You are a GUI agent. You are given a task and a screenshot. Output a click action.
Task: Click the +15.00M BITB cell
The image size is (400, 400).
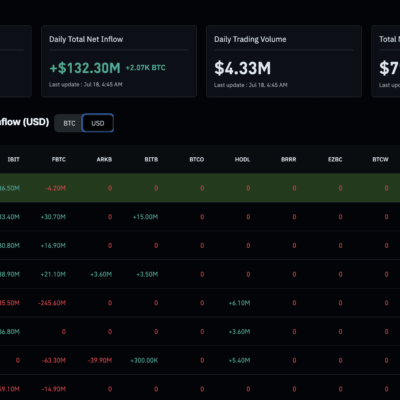(146, 217)
